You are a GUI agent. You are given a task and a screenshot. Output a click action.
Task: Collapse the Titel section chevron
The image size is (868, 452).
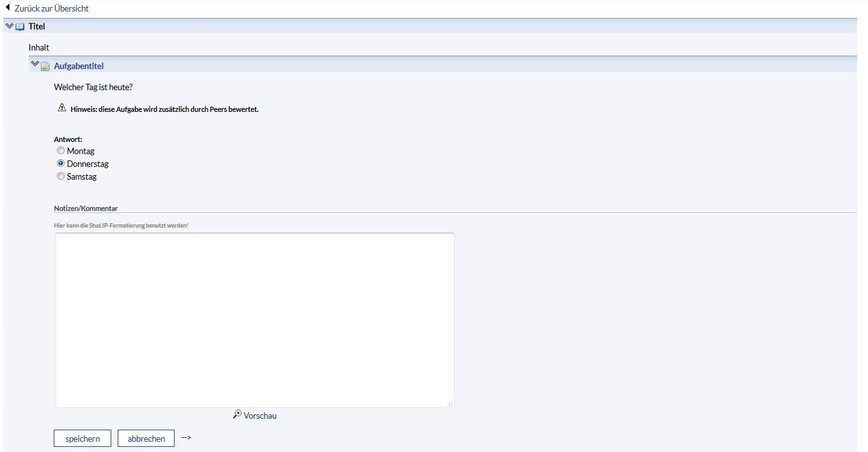[9, 26]
